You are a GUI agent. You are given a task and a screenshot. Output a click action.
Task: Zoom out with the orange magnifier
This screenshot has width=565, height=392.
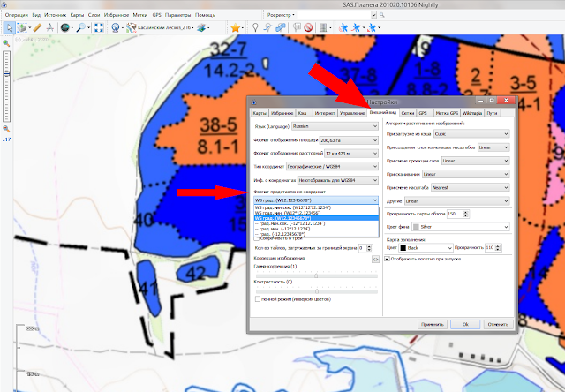pyautogui.click(x=6, y=129)
